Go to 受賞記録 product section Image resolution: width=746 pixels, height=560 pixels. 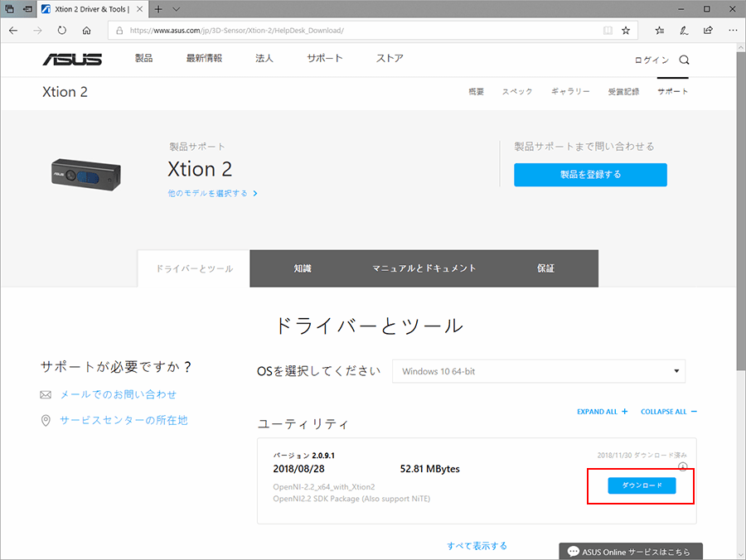[x=623, y=91]
